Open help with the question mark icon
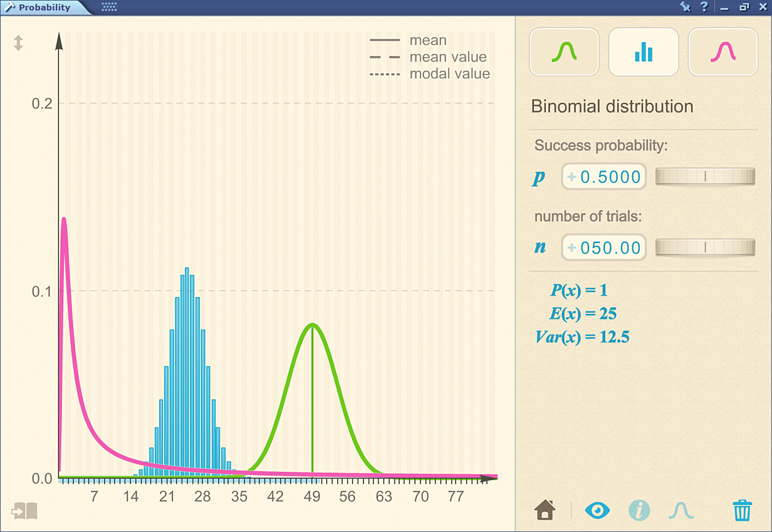Image resolution: width=772 pixels, height=532 pixels. click(704, 7)
